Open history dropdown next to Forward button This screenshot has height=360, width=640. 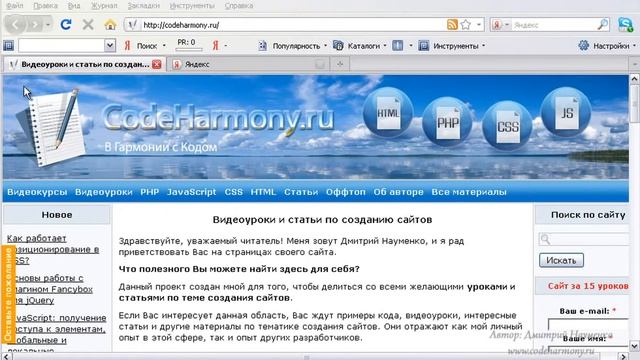pos(48,25)
